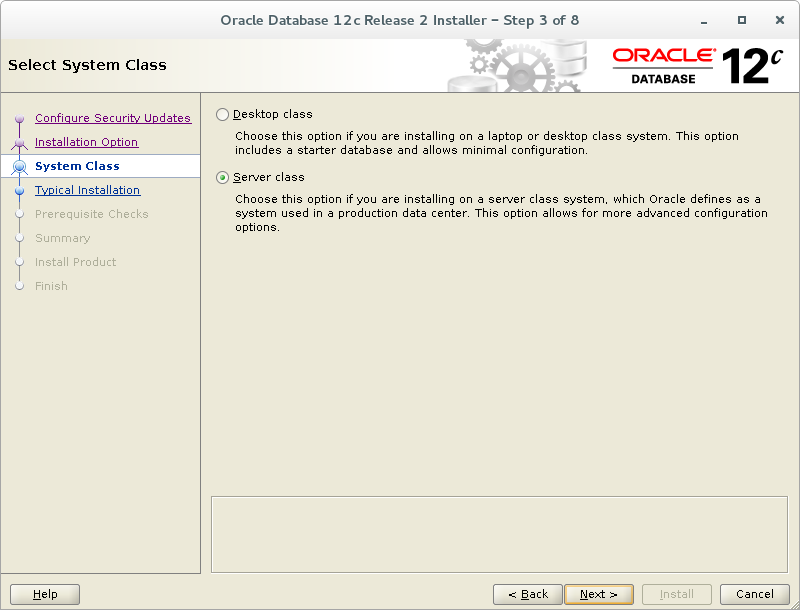Click the installer title bar text
The width and height of the screenshot is (800, 610).
pos(399,20)
